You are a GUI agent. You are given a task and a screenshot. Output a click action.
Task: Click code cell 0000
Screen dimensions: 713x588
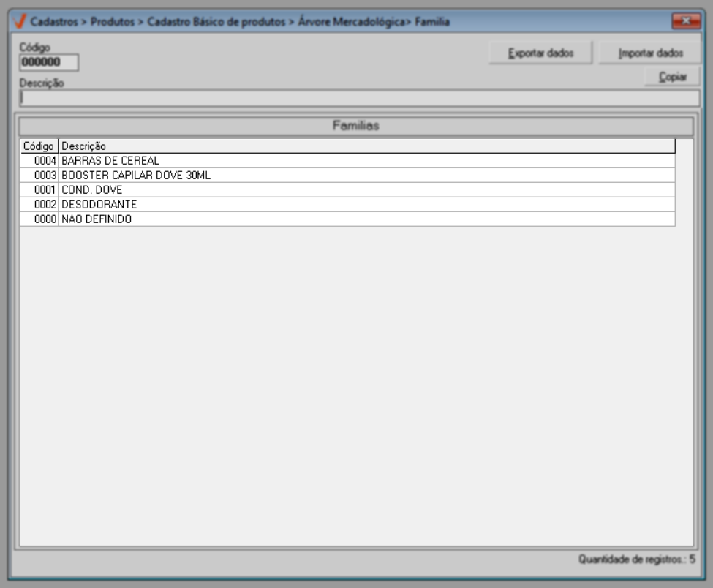click(39, 219)
